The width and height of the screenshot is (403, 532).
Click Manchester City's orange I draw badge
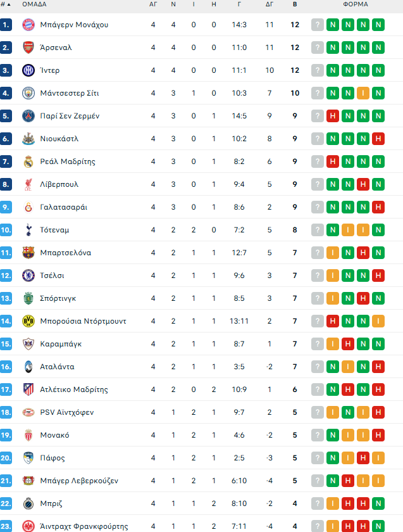click(363, 93)
